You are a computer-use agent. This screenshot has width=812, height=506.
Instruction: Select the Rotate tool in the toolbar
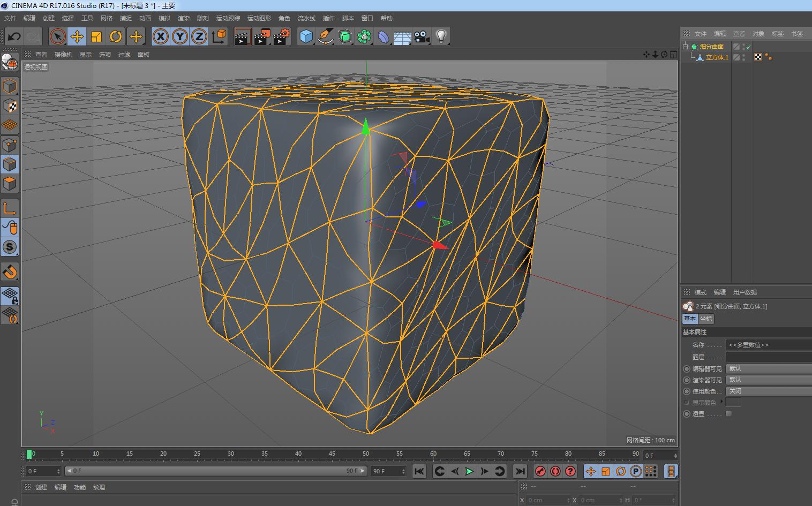coord(116,36)
